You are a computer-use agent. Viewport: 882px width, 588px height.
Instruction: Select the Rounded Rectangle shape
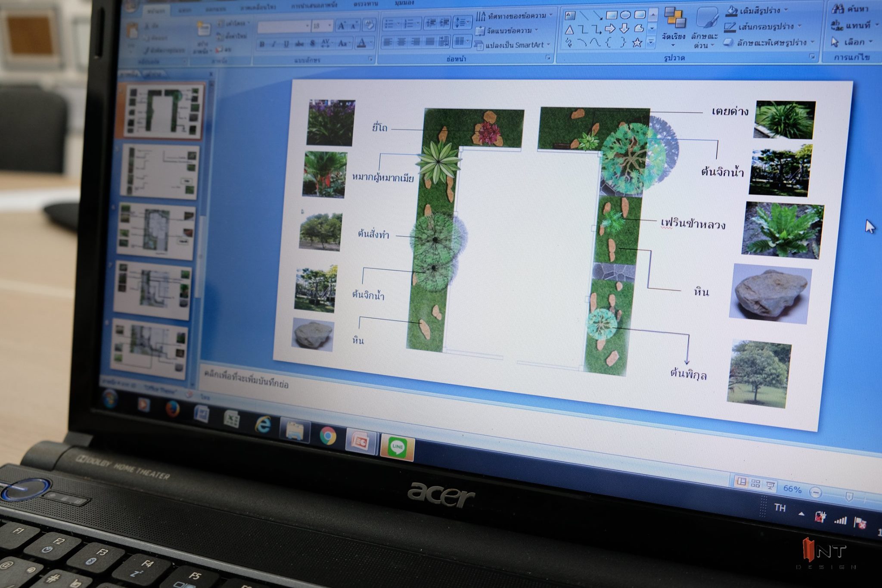coord(640,15)
